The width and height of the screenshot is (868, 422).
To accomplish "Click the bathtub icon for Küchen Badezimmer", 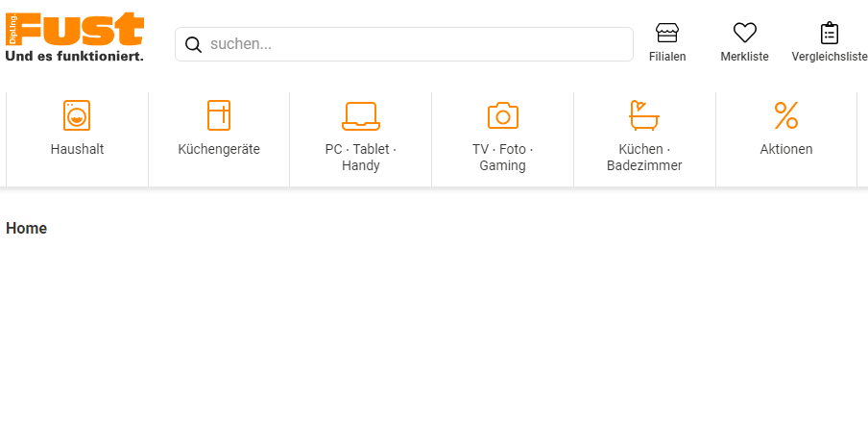I will click(644, 115).
